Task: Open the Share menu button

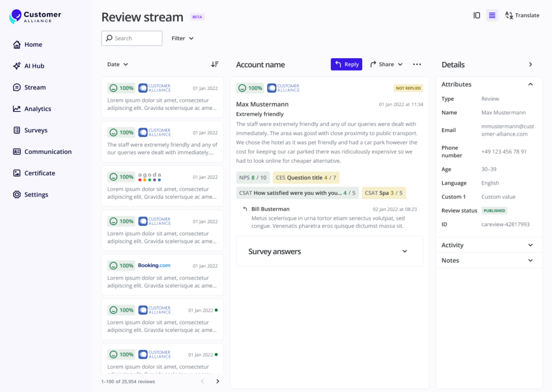Action: 387,65
